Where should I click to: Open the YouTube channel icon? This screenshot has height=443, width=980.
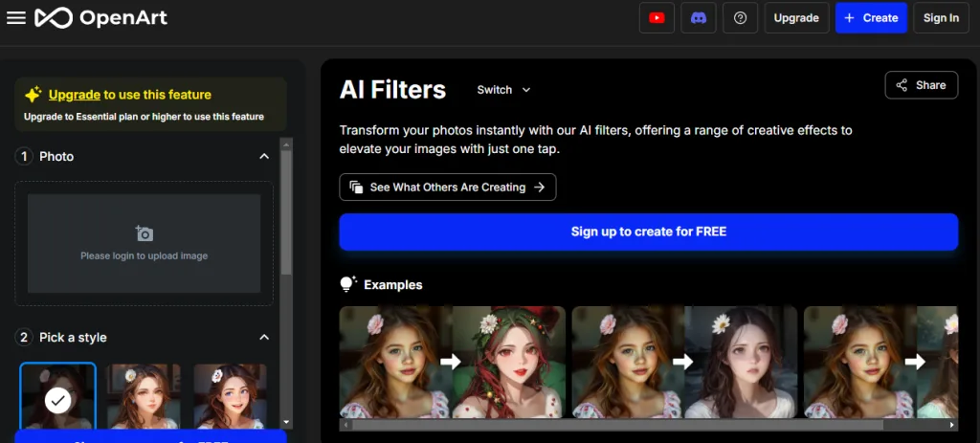[x=657, y=18]
